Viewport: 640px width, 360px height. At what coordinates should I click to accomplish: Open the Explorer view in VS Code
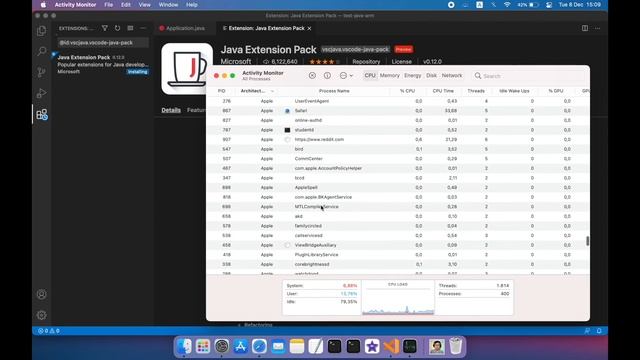point(42,31)
